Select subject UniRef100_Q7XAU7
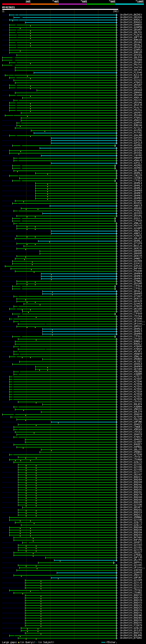The height and width of the screenshot is (644, 146). point(131,296)
